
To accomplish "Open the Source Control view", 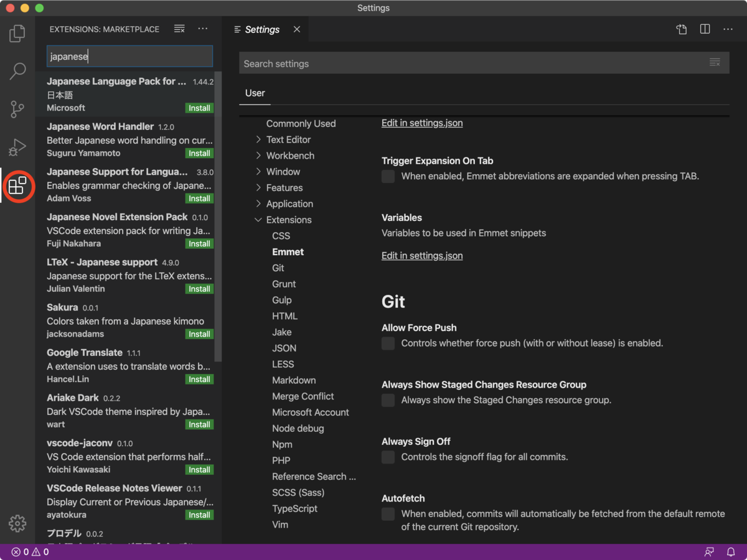I will 17,109.
